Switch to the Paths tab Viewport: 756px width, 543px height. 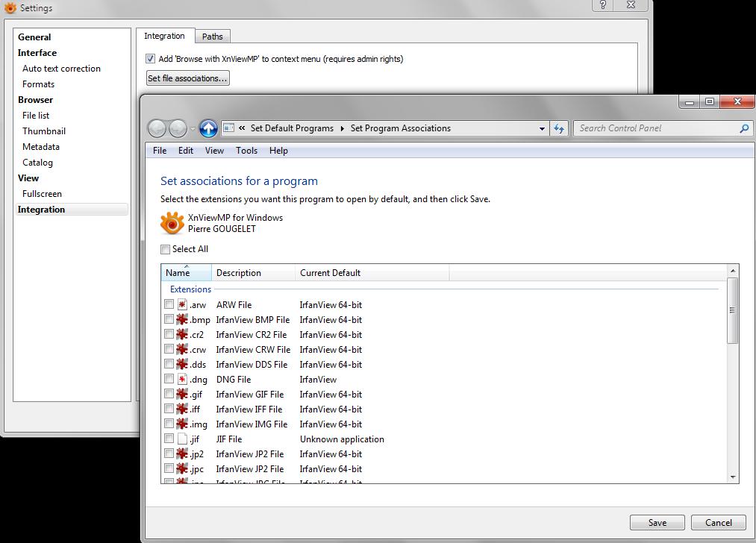click(x=212, y=37)
